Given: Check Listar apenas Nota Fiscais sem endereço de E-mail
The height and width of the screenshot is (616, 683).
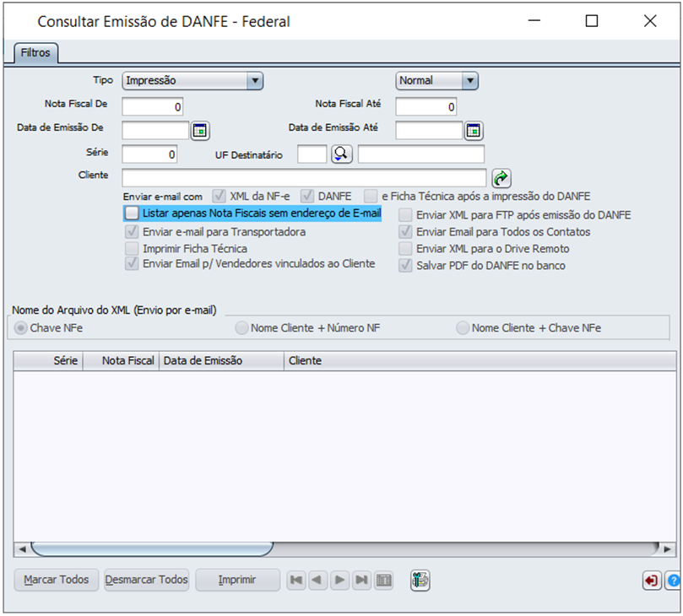Looking at the screenshot, I should (x=132, y=213).
